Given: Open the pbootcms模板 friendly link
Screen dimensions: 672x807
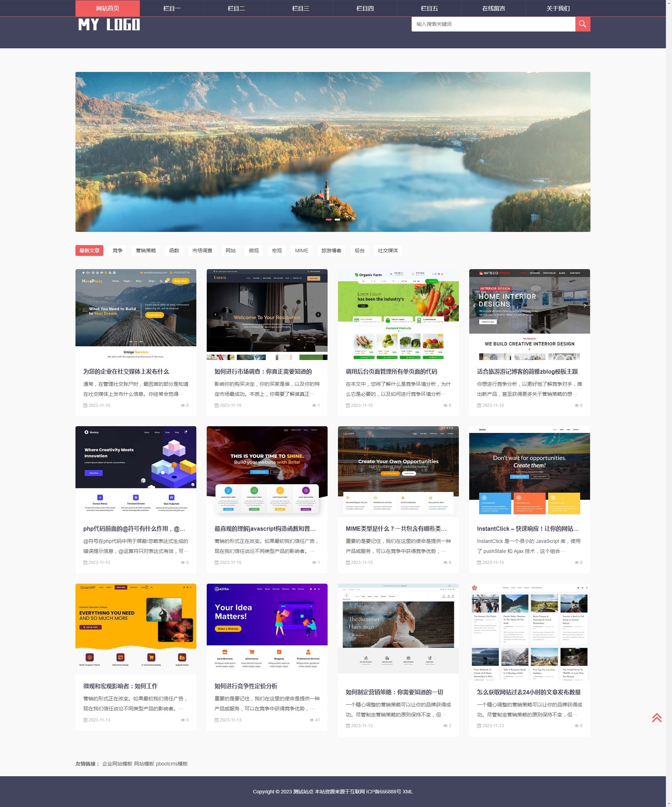Looking at the screenshot, I should coord(172,764).
